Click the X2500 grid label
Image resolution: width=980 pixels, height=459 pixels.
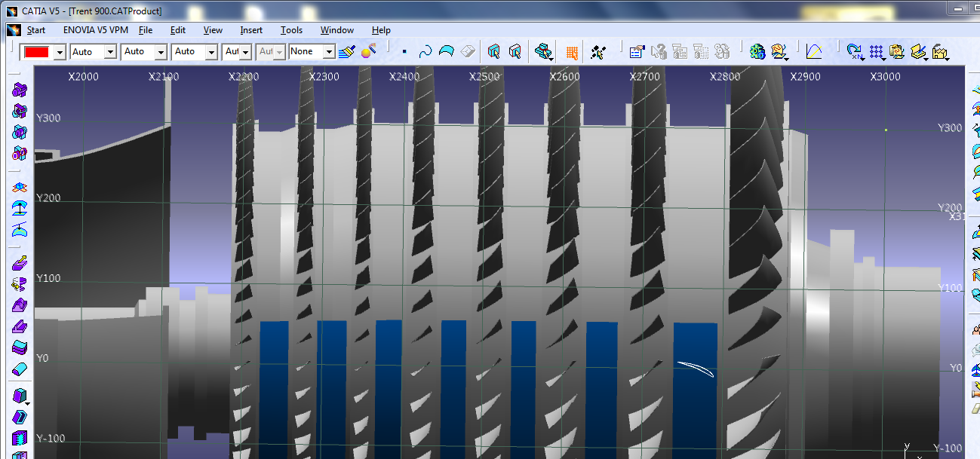484,77
